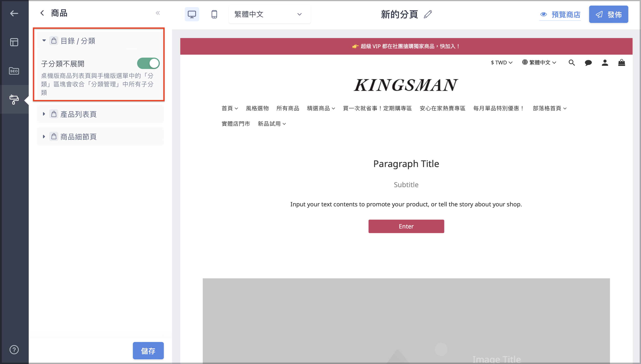This screenshot has height=364, width=641.
Task: Toggle the 子分類不展開 switch
Action: (148, 63)
